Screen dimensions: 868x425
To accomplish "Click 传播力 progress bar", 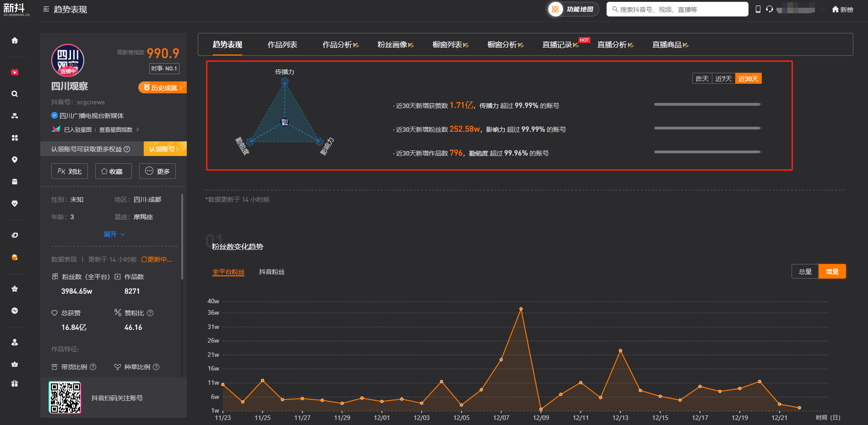I will [x=708, y=104].
